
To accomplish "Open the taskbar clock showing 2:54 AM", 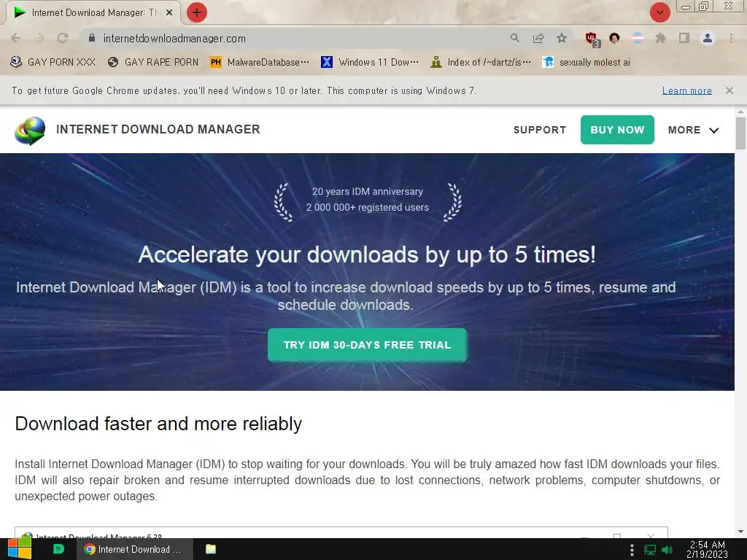I will click(x=707, y=550).
